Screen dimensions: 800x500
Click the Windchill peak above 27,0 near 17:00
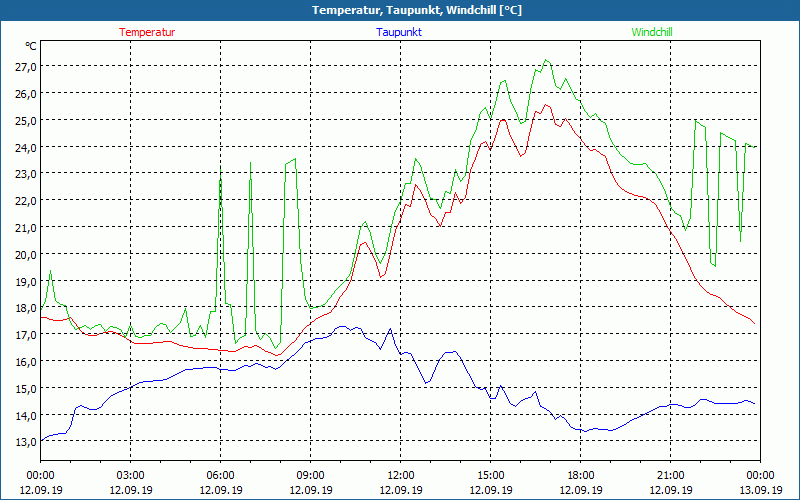click(x=545, y=60)
